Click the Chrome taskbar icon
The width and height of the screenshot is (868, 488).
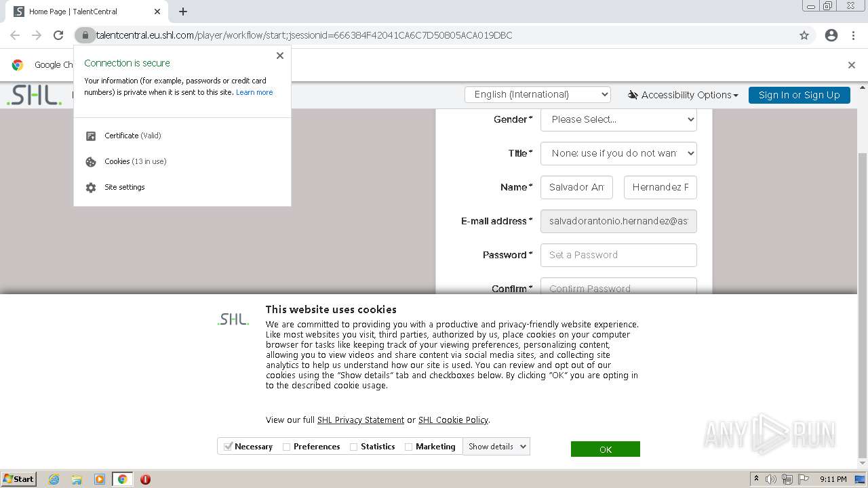[x=123, y=479]
